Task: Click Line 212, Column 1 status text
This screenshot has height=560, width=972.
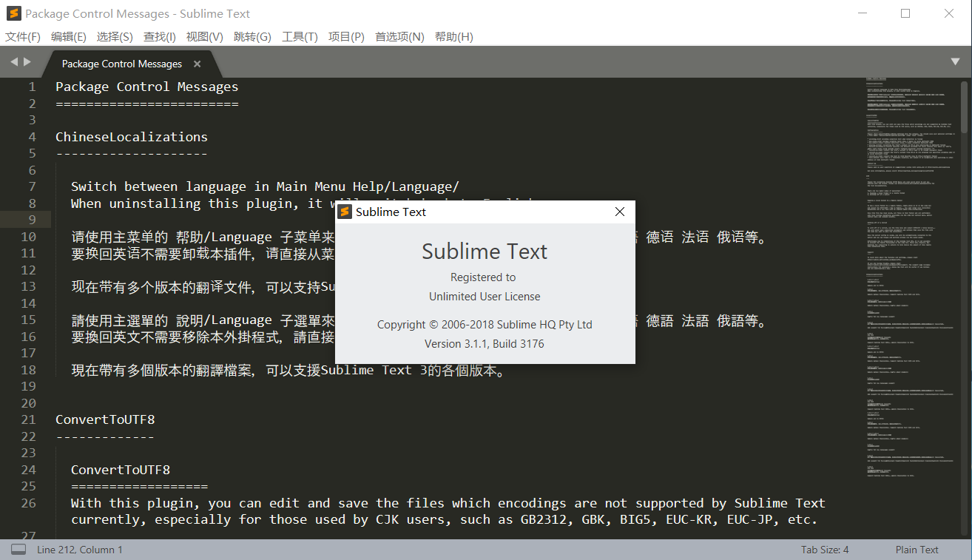Action: click(80, 550)
